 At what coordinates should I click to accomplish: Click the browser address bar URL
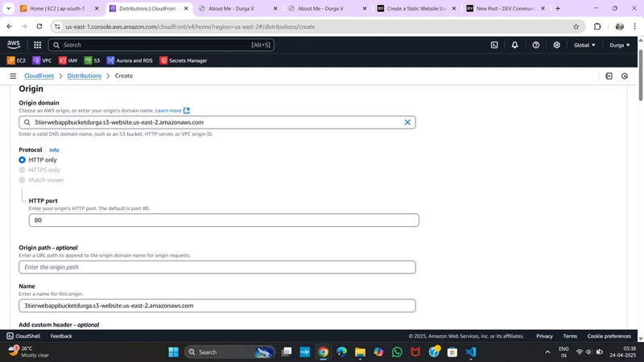(x=190, y=27)
